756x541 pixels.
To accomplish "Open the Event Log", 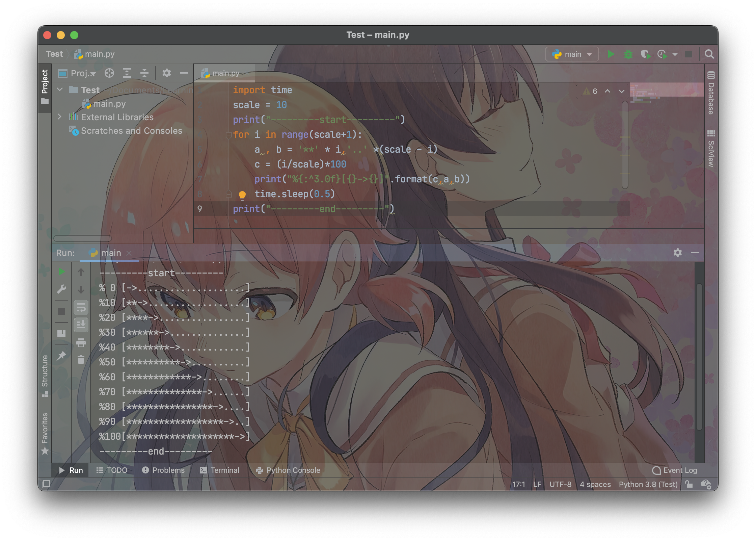I will 674,470.
